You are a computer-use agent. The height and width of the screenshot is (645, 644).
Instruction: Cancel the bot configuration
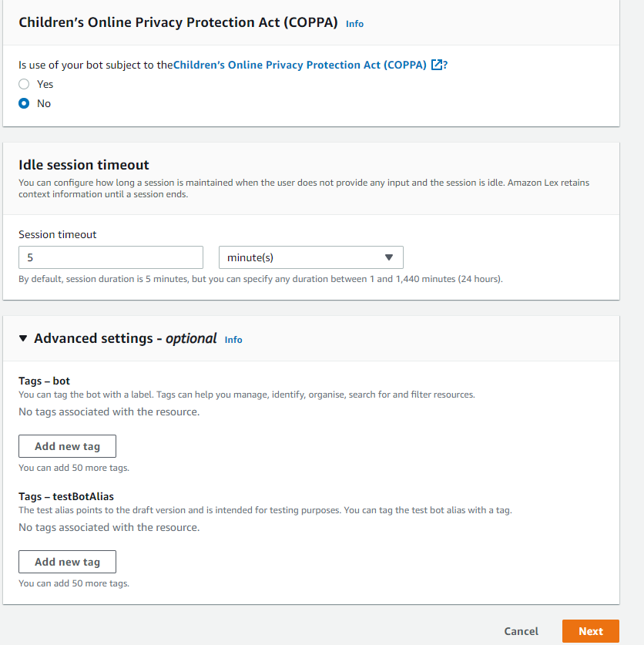pos(522,631)
